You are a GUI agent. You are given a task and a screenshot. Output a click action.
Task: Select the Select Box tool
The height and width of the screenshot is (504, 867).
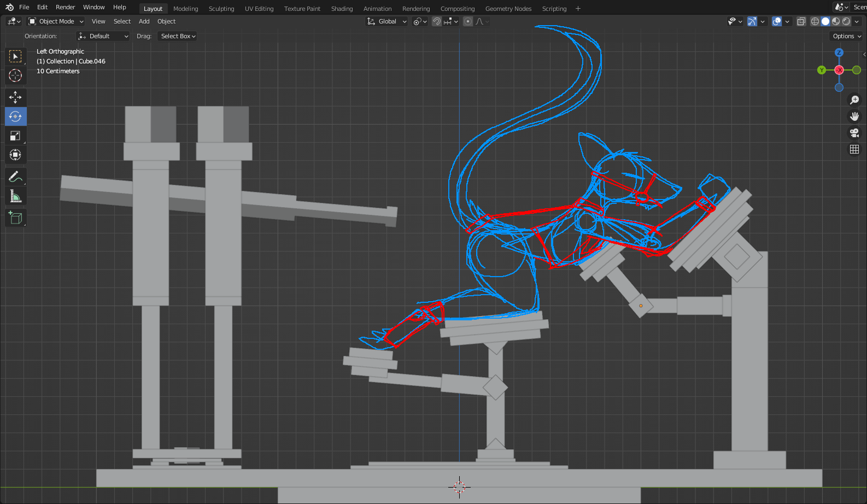point(15,56)
